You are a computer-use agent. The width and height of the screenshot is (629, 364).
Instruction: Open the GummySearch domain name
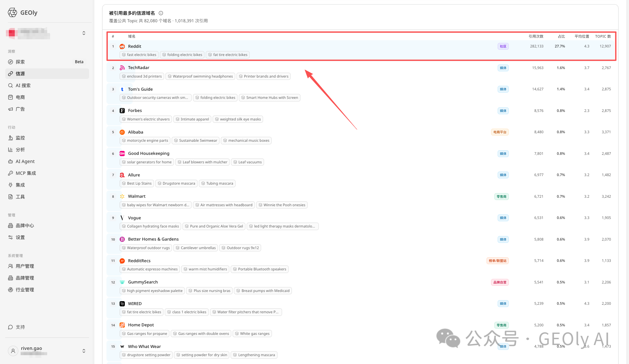pyautogui.click(x=143, y=282)
